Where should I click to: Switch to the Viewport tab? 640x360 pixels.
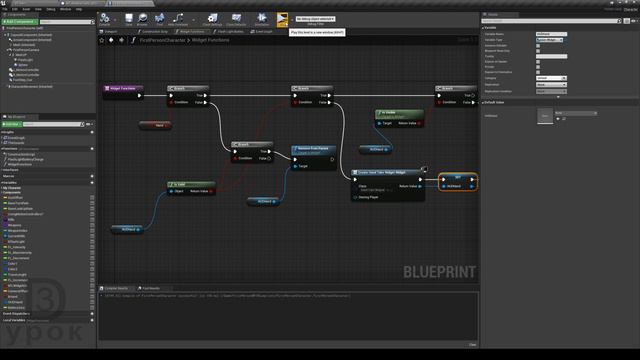(x=109, y=31)
